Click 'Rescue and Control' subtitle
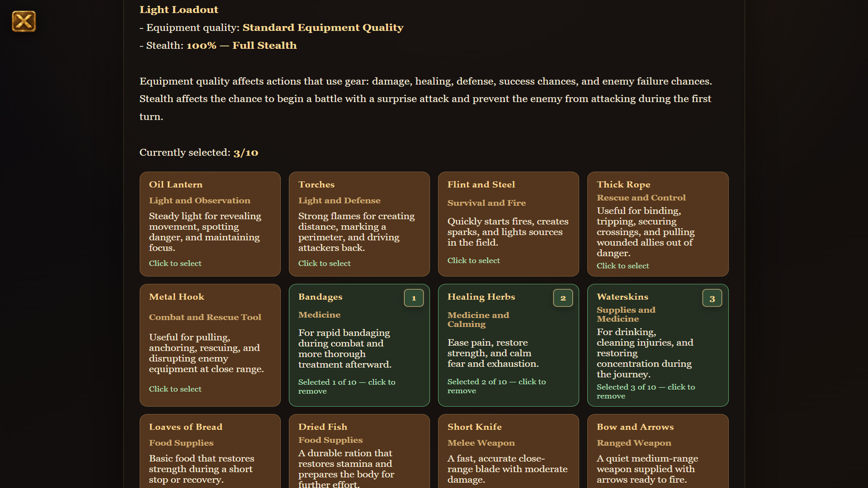This screenshot has height=488, width=868. coord(641,198)
